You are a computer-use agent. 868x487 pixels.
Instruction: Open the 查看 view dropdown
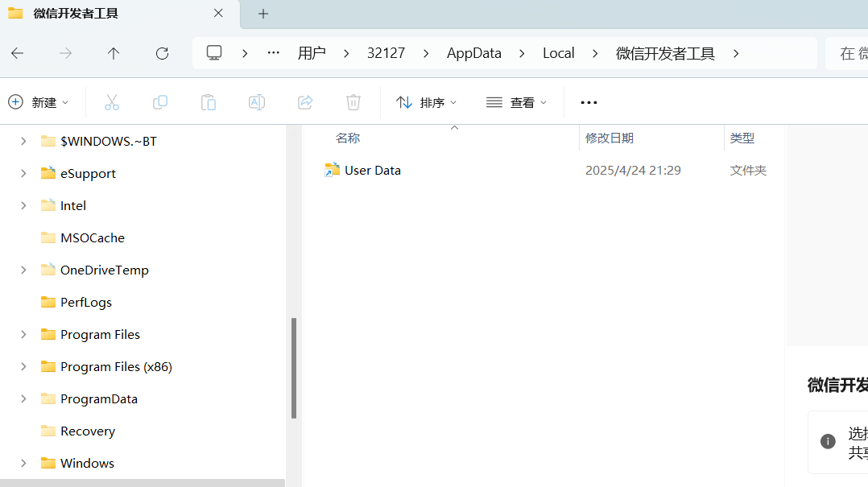point(516,102)
